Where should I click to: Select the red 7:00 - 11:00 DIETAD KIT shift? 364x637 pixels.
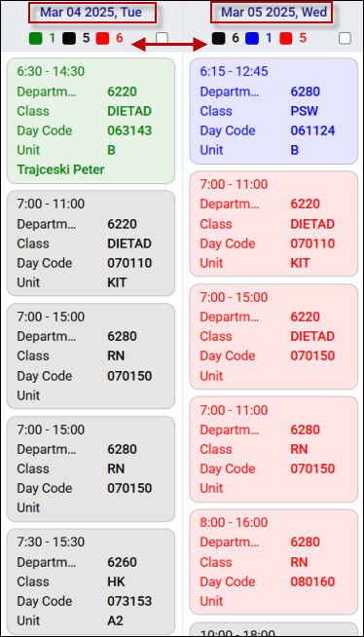click(x=273, y=224)
